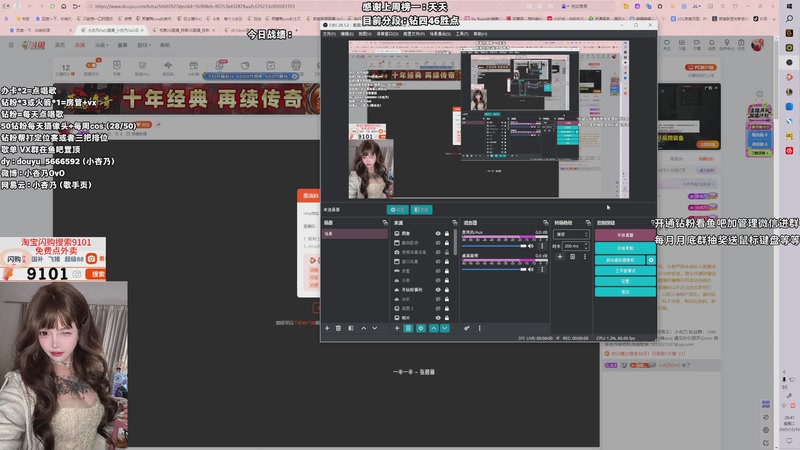800x450 pixels.
Task: Pop out the Sources dock panel
Action: pos(455,222)
